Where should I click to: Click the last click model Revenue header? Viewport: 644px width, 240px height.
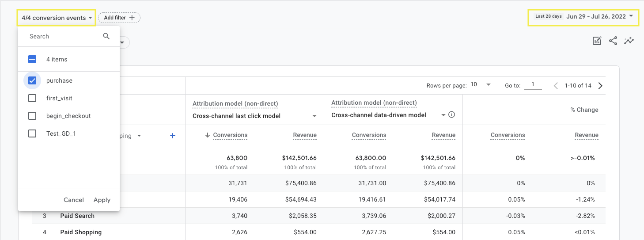coord(305,135)
